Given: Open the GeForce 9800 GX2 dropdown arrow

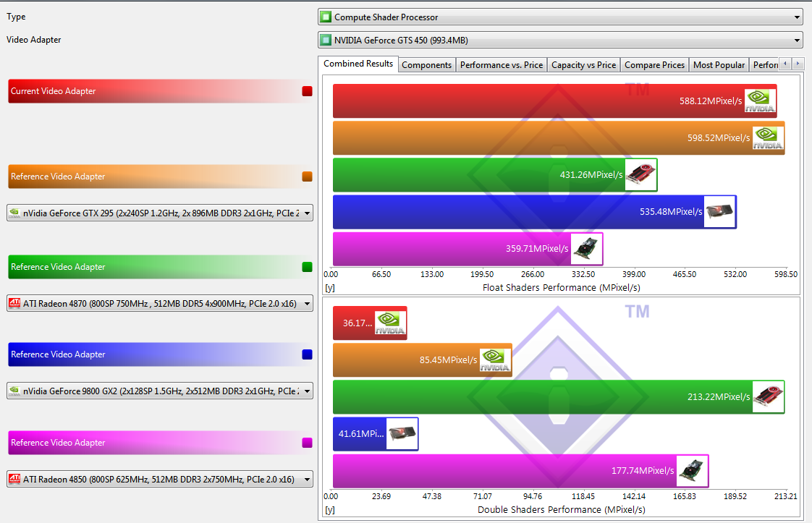Looking at the screenshot, I should click(x=307, y=391).
